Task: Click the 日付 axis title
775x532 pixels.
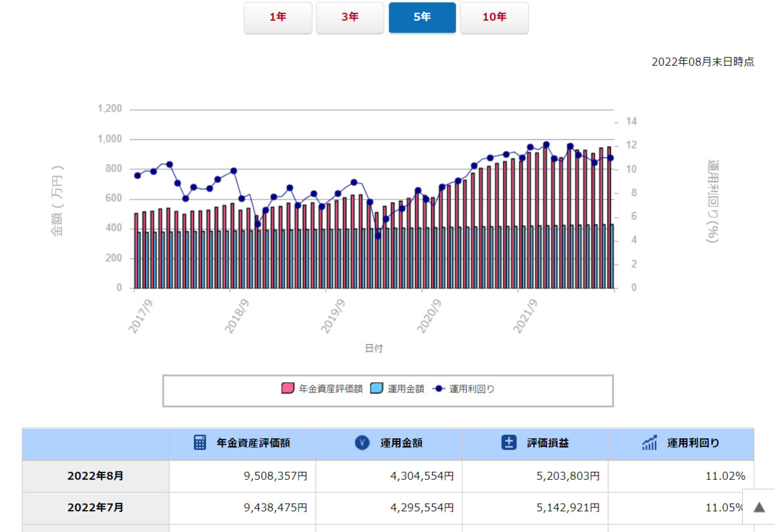Action: coord(374,349)
